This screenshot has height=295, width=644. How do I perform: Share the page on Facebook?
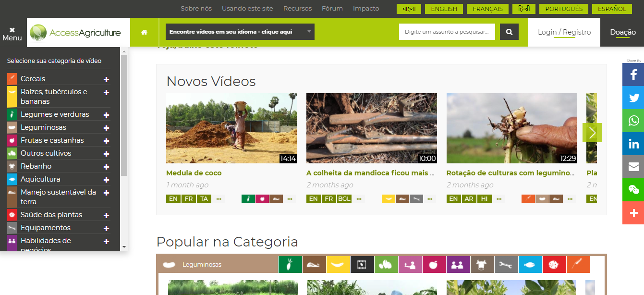coord(633,74)
